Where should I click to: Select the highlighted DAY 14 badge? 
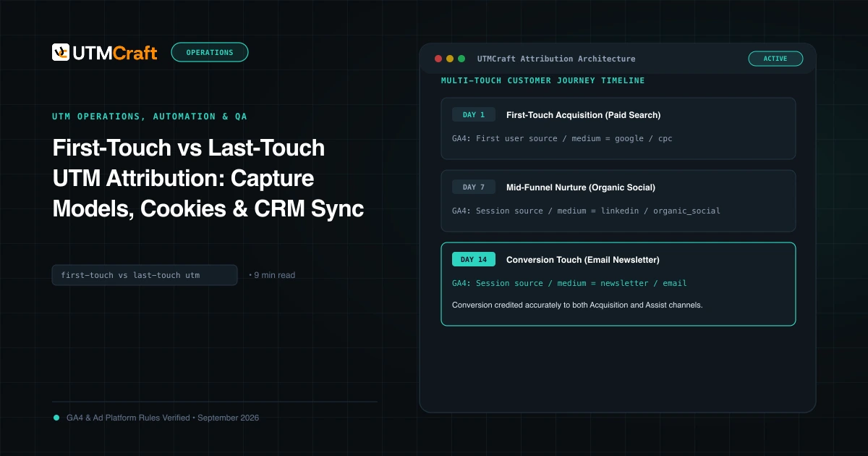tap(474, 259)
